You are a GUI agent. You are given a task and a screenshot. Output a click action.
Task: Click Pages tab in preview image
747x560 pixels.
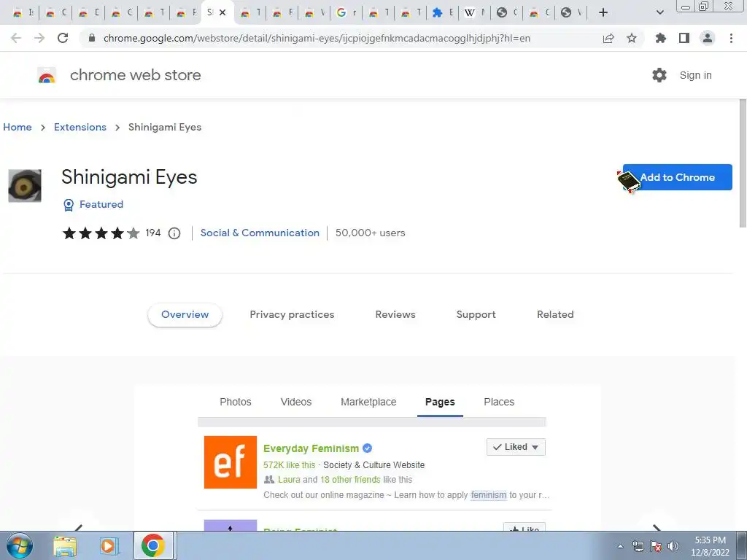pyautogui.click(x=440, y=402)
